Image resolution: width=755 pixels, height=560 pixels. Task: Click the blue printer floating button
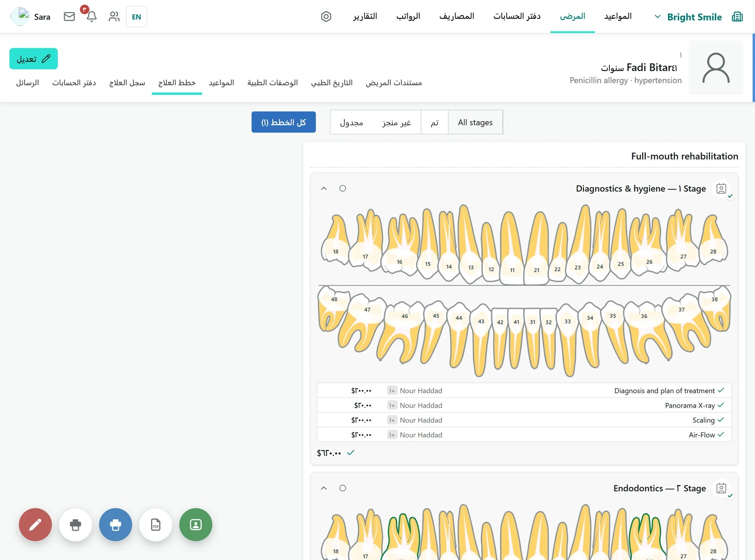[115, 524]
